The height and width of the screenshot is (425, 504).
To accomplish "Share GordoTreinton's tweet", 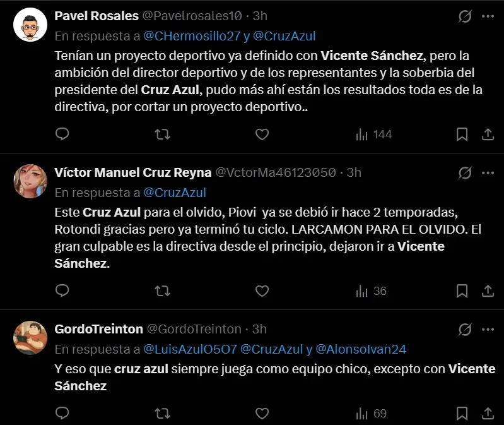I will (488, 414).
